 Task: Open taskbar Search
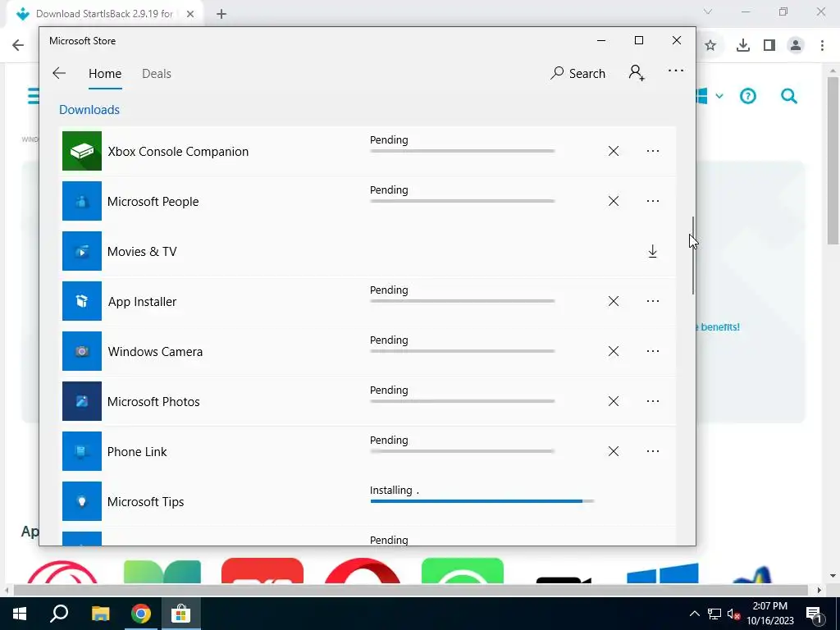click(59, 614)
